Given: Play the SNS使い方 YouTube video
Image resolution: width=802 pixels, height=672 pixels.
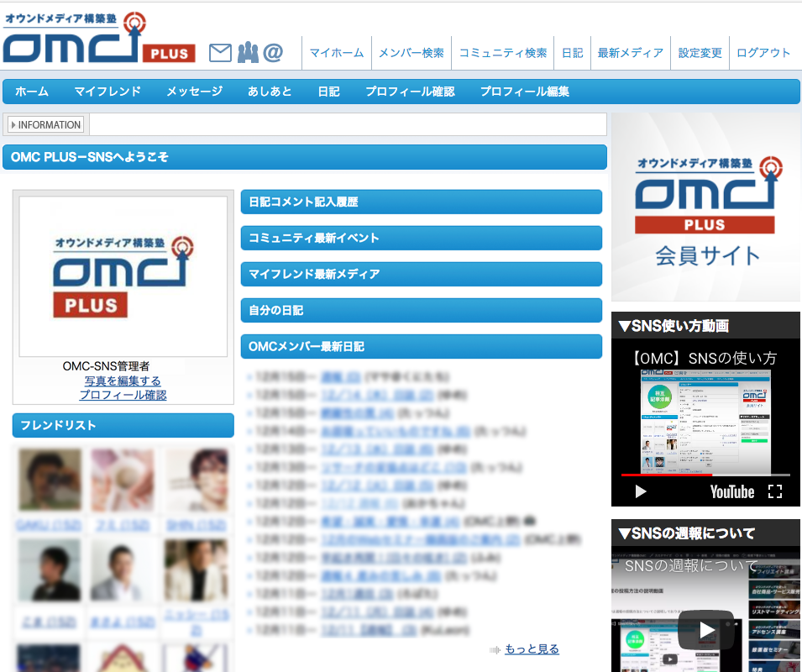Looking at the screenshot, I should point(641,491).
